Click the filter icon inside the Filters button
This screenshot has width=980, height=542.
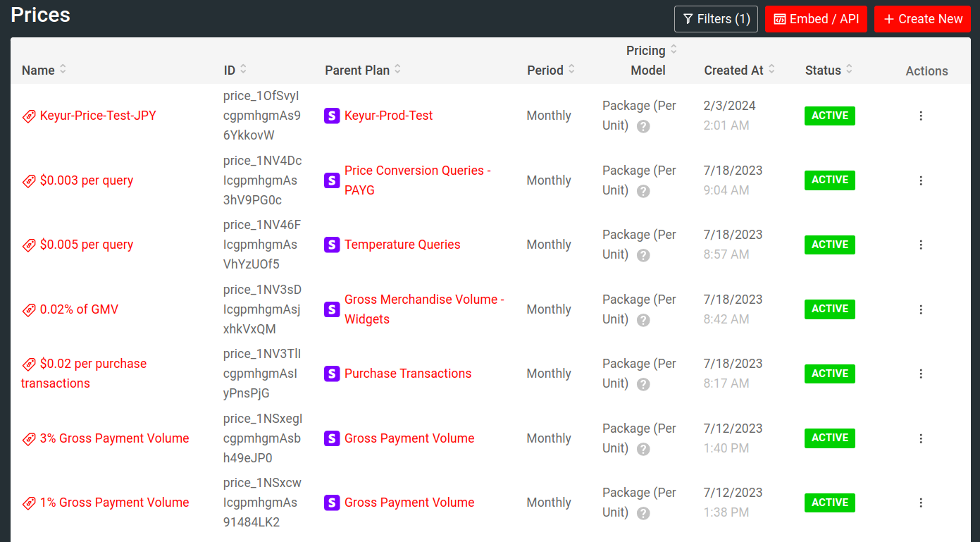click(x=688, y=19)
